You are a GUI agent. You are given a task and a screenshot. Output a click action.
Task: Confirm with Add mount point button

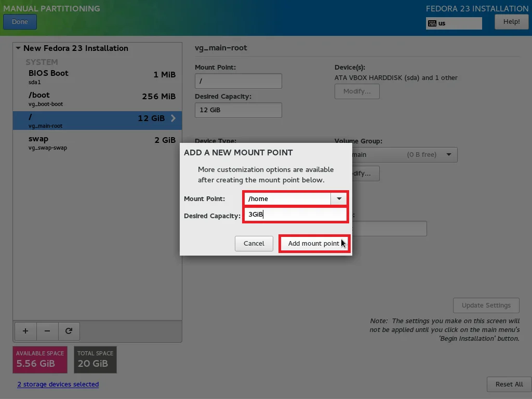[x=314, y=244]
